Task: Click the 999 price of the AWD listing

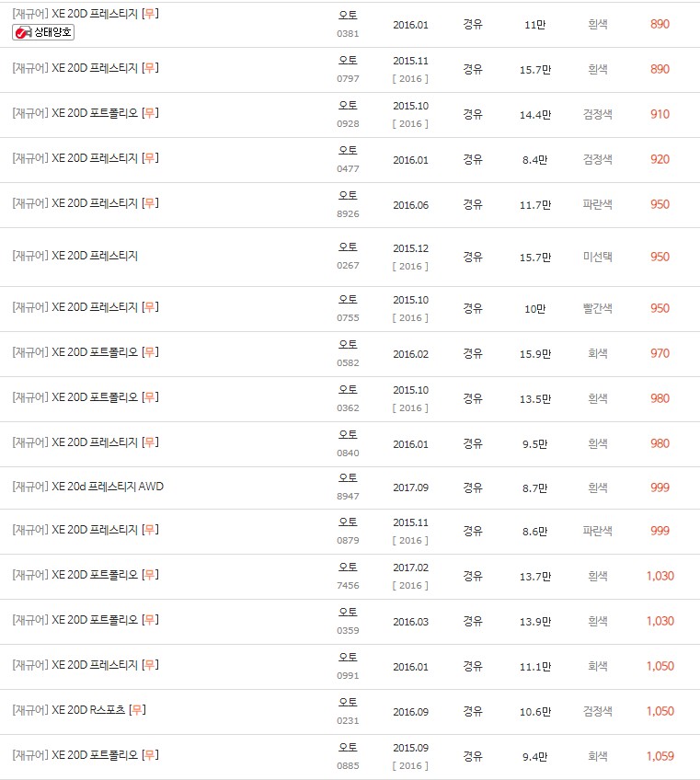Action: click(660, 487)
